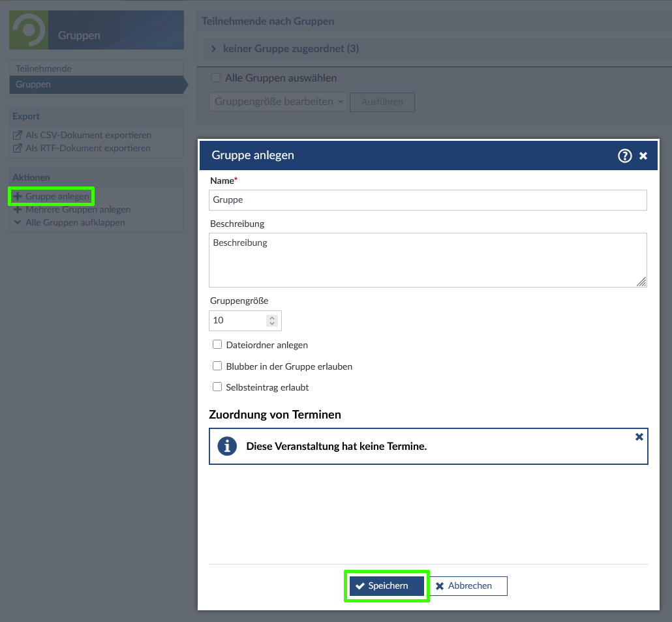Viewport: 672px width, 622px height.
Task: Expand all groups via Alle Gruppen aufklappen
Action: point(75,222)
